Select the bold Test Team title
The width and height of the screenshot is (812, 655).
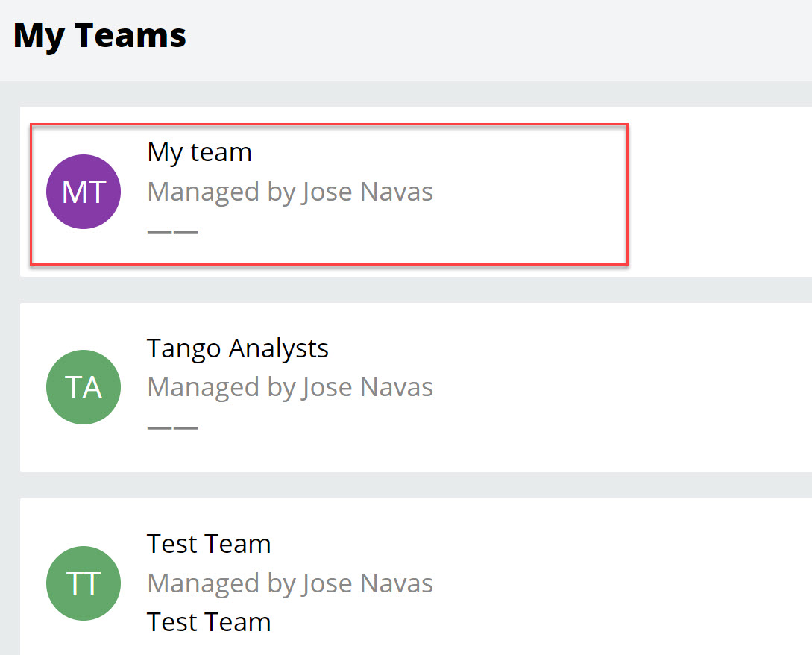coord(209,544)
